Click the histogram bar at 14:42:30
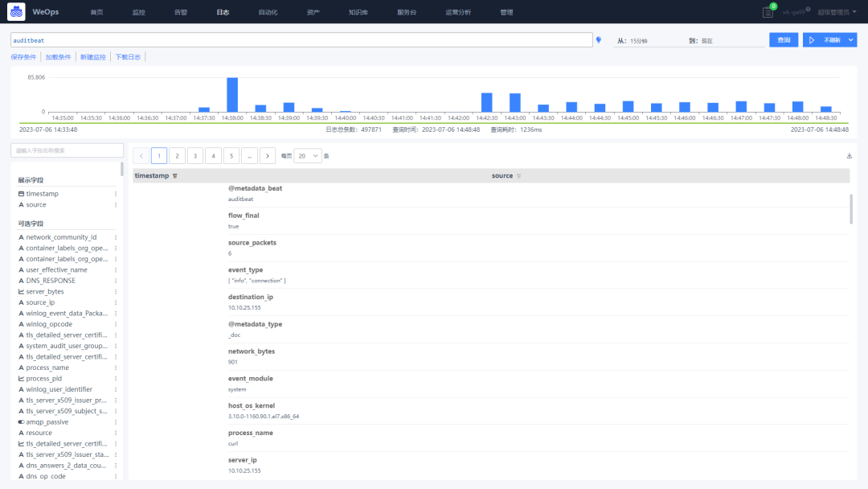868x489 pixels. [x=486, y=102]
